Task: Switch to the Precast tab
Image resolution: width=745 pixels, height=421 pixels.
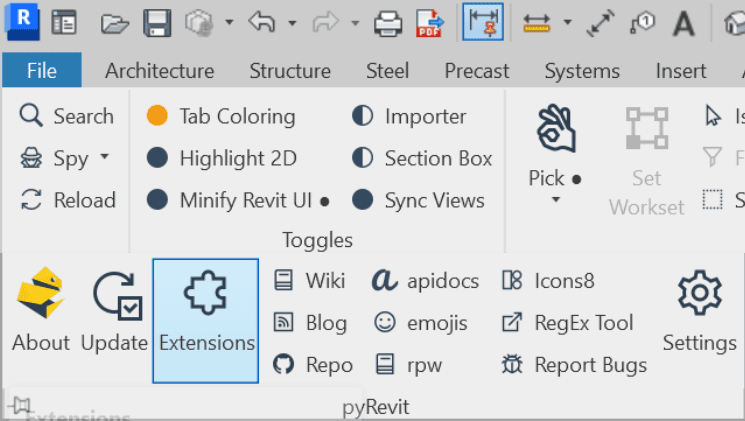Action: (477, 71)
